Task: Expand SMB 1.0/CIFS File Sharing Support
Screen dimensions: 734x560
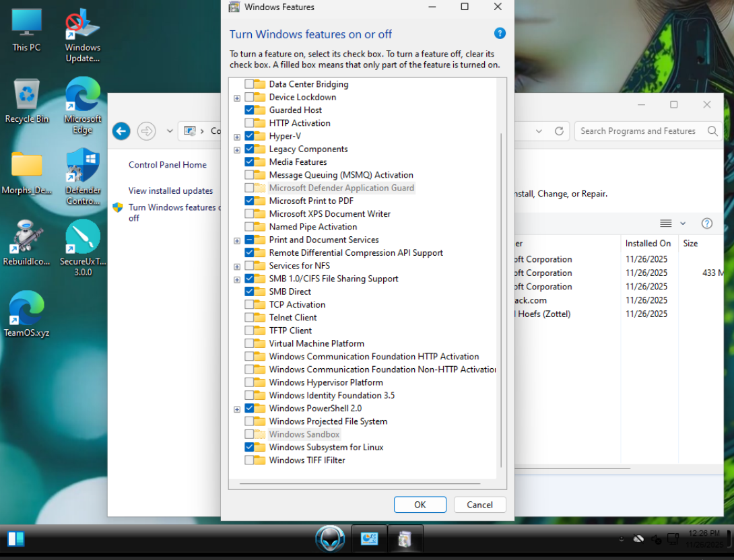Action: 237,279
